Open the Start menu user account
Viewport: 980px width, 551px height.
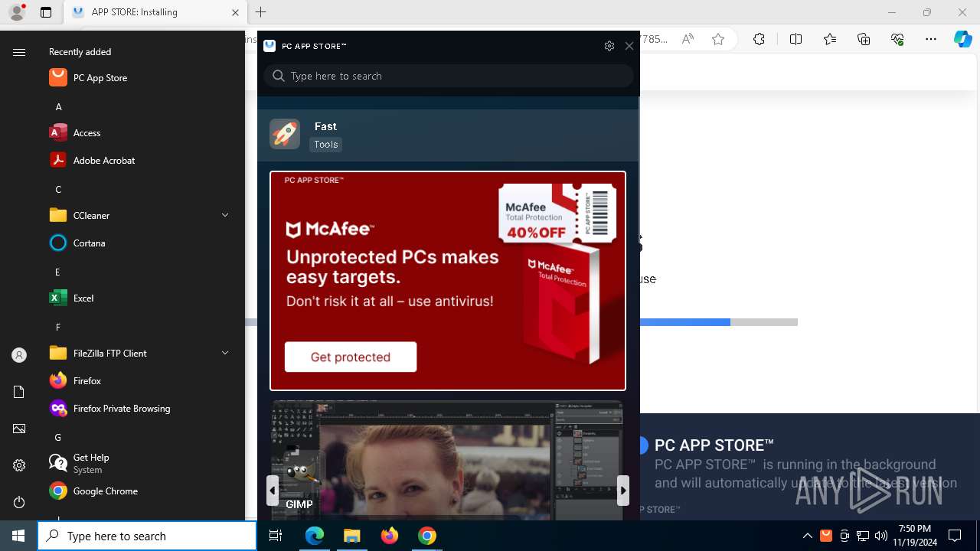pos(19,355)
